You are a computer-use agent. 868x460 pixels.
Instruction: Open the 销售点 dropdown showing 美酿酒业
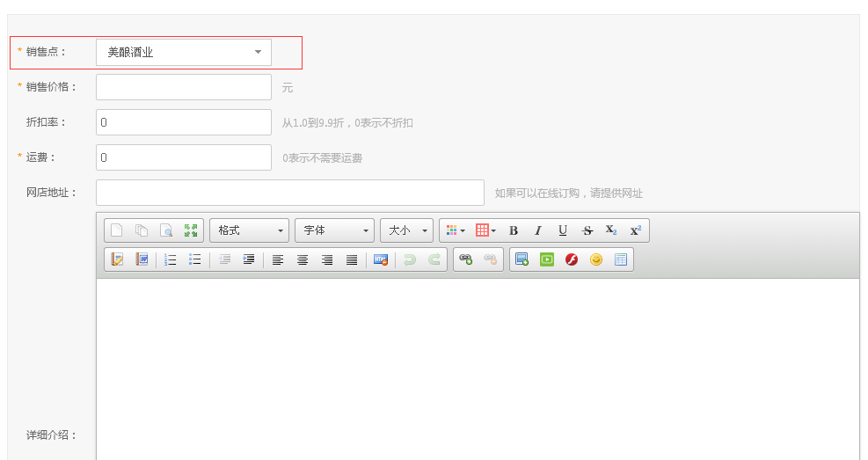pos(184,52)
